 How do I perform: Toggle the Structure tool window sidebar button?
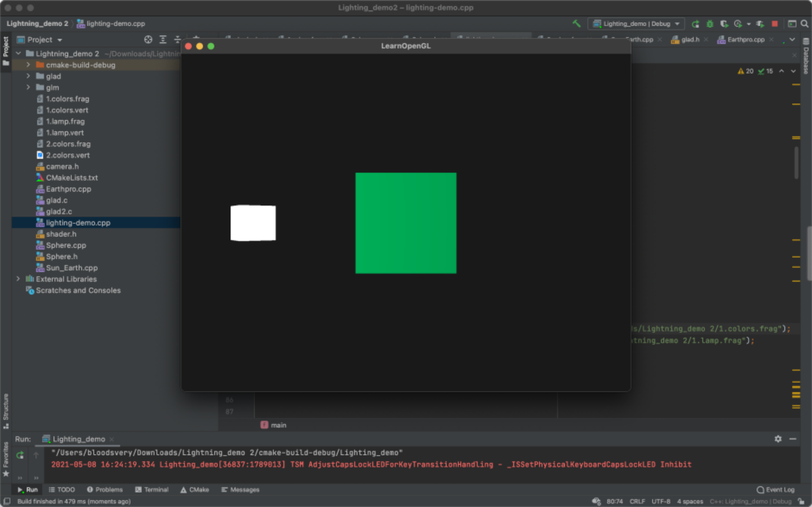(6, 411)
